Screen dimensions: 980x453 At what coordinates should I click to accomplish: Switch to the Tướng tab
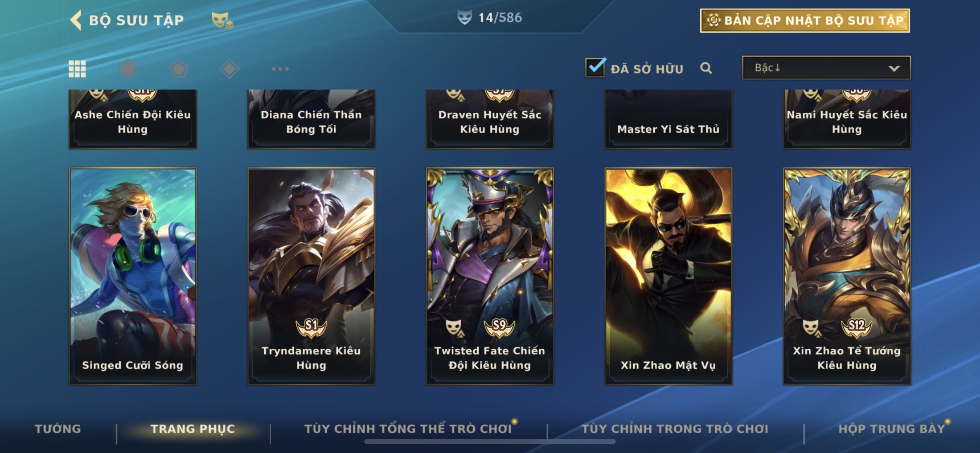pos(58,429)
